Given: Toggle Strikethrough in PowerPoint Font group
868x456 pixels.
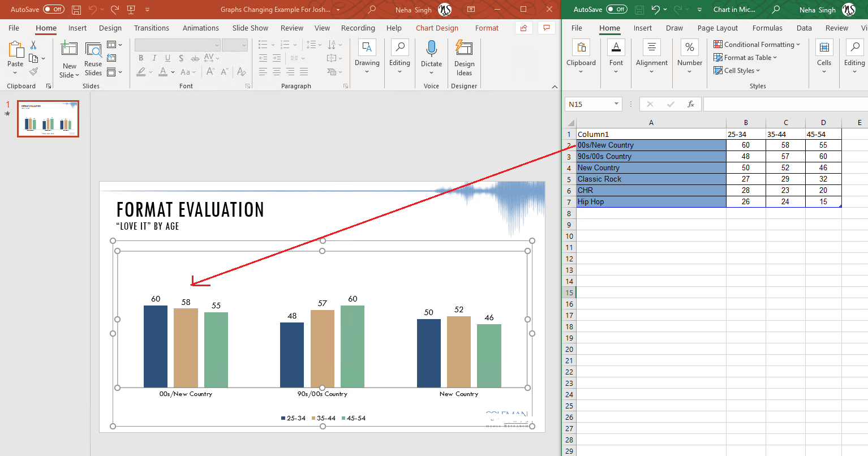Looking at the screenshot, I should (x=195, y=58).
